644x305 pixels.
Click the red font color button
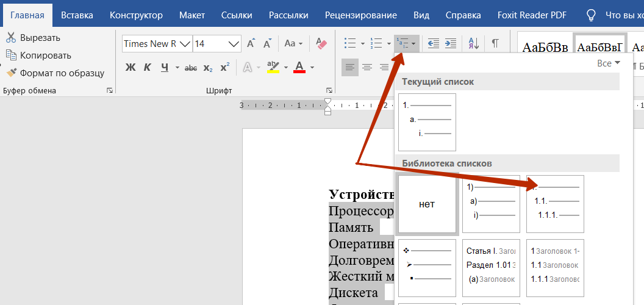299,66
